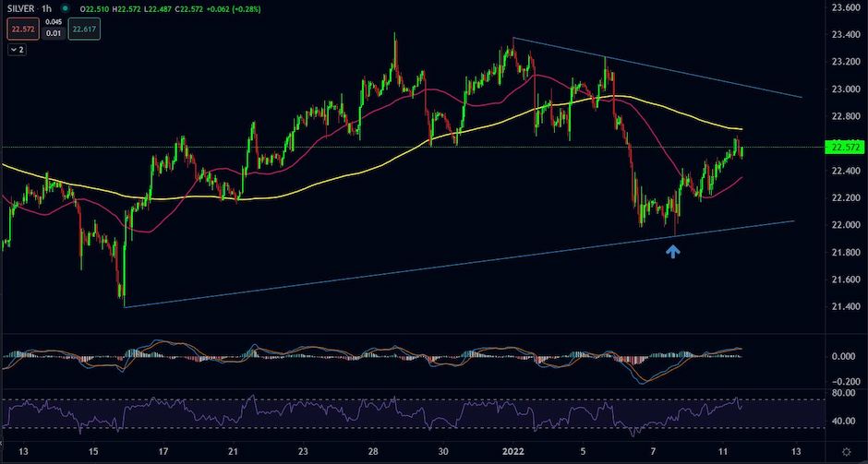Click the blue up arrow marker
Screen dimensions: 868x464
point(673,250)
